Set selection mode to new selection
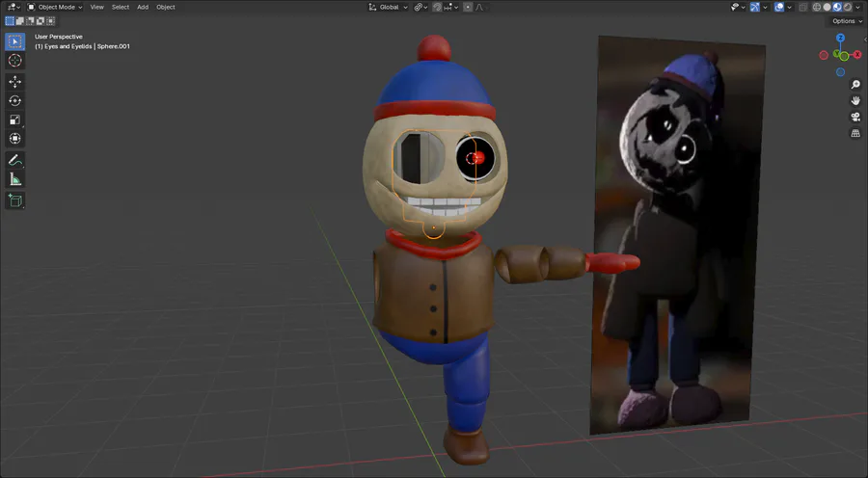This screenshot has height=478, width=868. pos(10,21)
